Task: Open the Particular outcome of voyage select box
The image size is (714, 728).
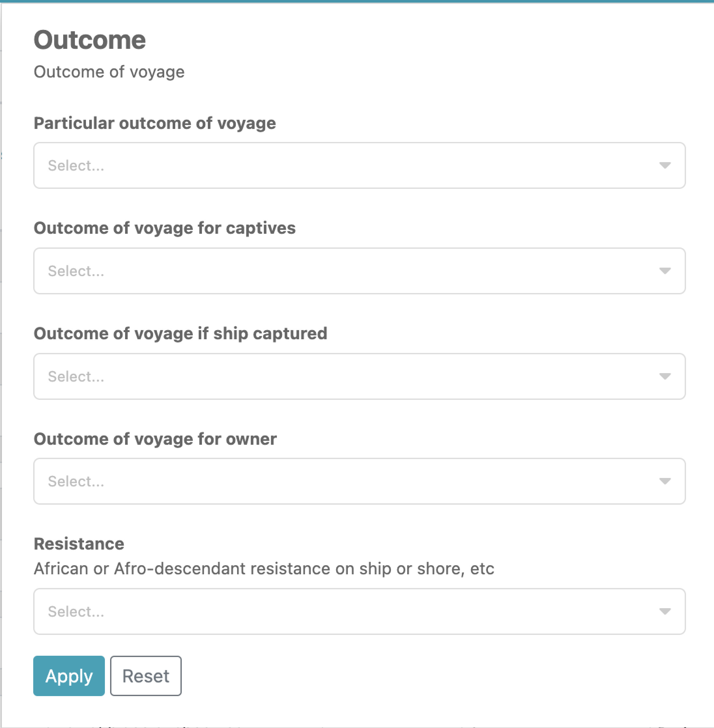Action: tap(337, 165)
